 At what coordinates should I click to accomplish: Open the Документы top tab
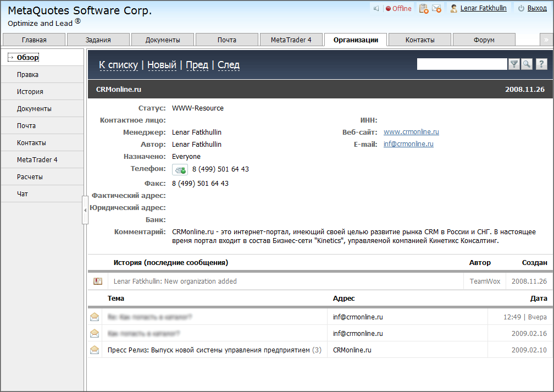coord(163,40)
